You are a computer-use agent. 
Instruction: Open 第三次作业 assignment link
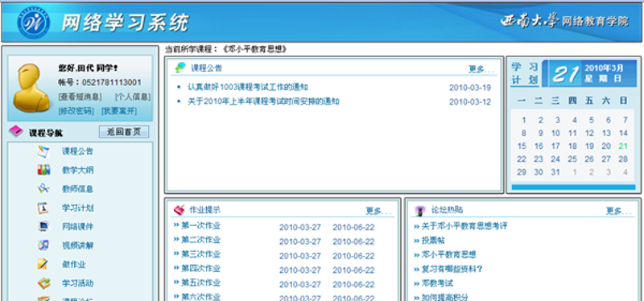click(x=200, y=254)
